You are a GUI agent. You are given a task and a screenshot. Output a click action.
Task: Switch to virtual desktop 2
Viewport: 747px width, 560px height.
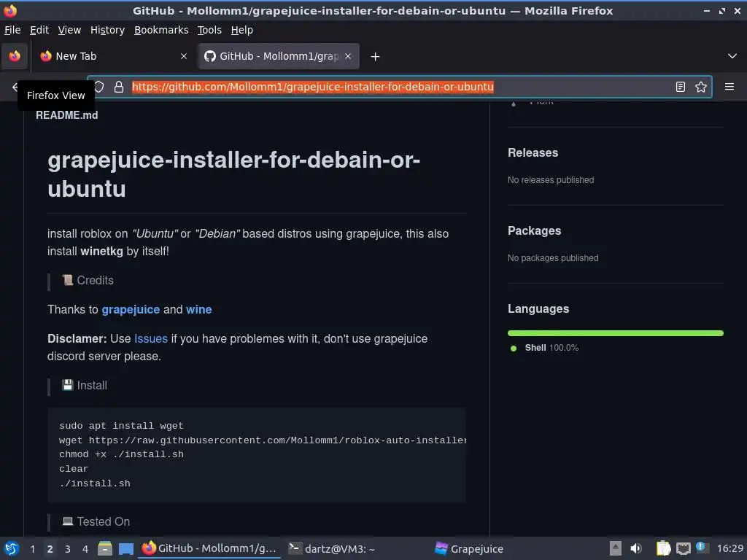(x=50, y=549)
